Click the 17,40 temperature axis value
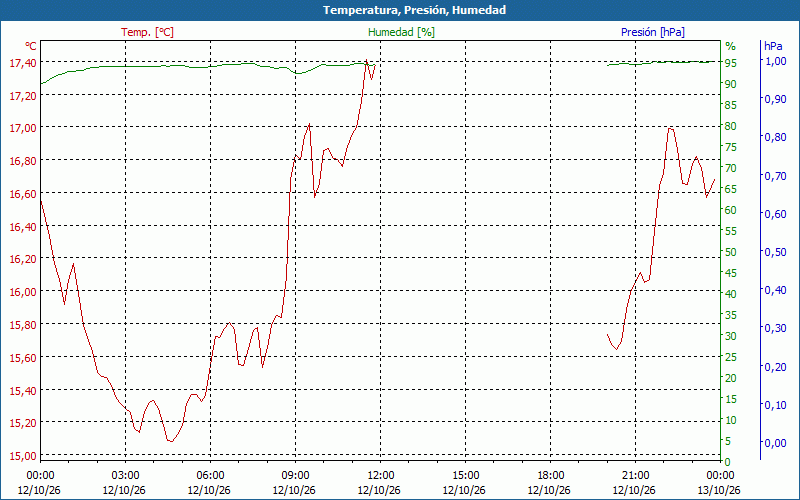Image resolution: width=800 pixels, height=500 pixels. pyautogui.click(x=23, y=63)
